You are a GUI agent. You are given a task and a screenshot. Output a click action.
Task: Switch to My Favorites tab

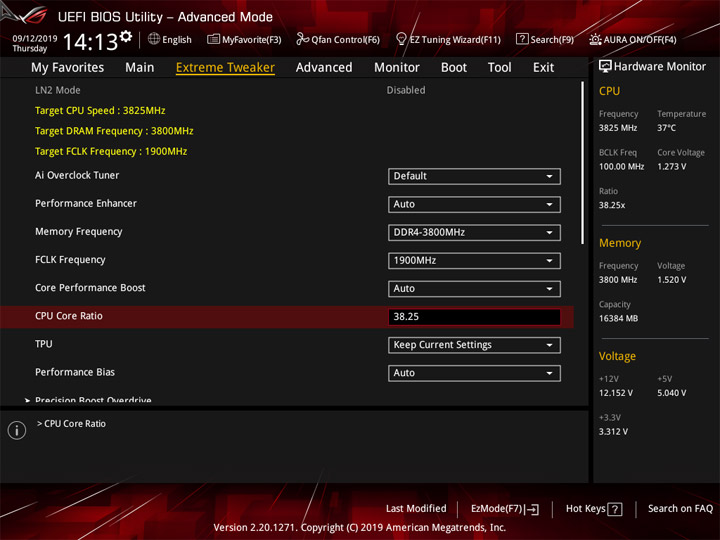[x=68, y=68]
